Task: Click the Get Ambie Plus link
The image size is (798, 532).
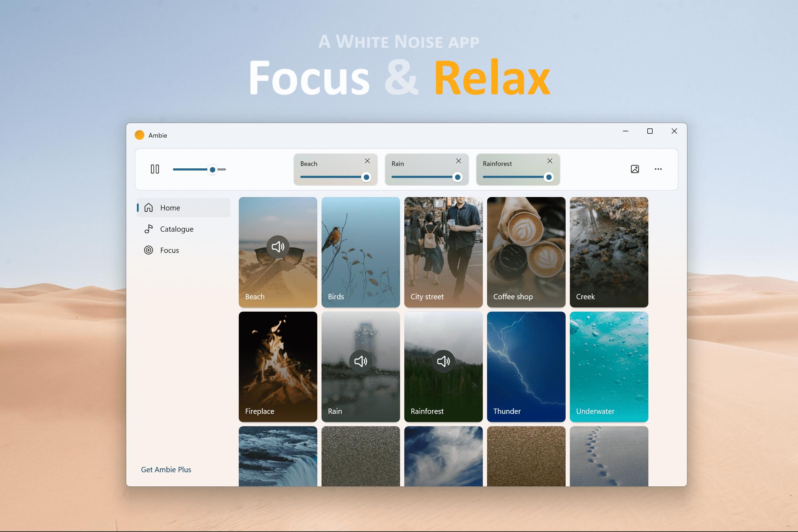Action: (166, 469)
